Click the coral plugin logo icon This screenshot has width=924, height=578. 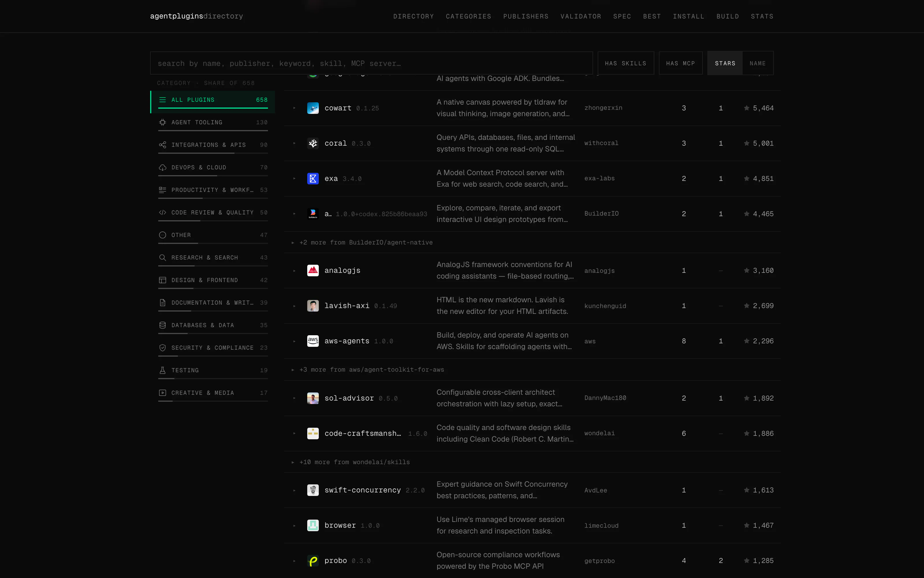(x=313, y=143)
